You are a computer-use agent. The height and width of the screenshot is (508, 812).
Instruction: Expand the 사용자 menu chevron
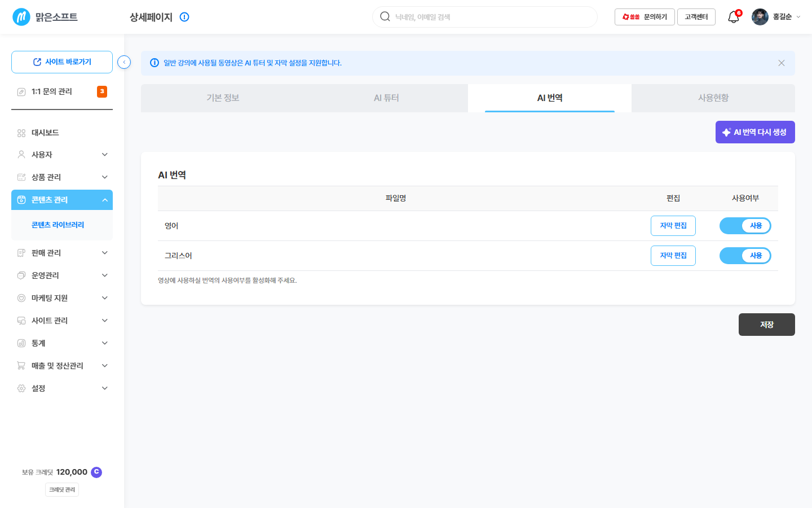[105, 155]
